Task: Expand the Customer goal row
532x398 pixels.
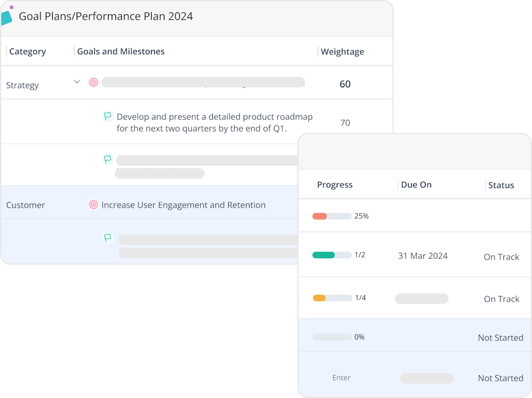Action: 77,204
